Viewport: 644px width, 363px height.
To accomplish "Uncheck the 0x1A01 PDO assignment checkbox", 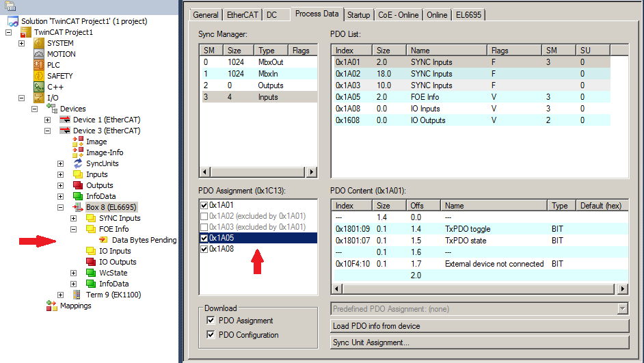I will [204, 205].
